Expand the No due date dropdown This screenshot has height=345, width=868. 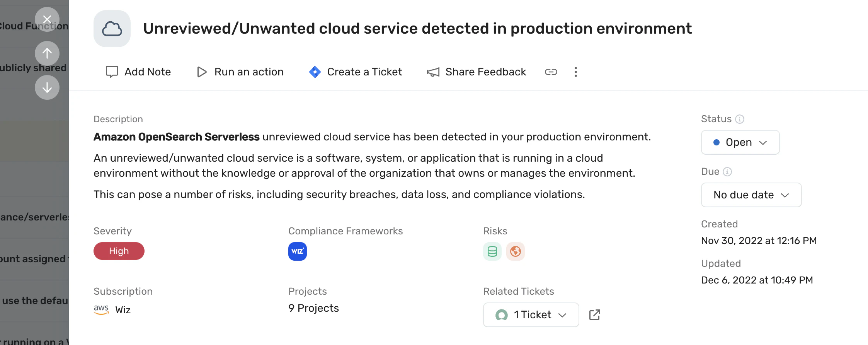751,195
